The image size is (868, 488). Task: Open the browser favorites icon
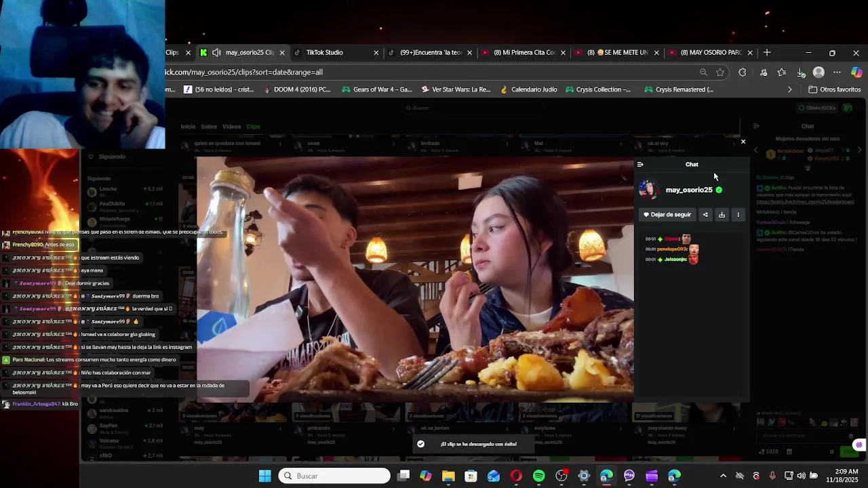(x=782, y=73)
